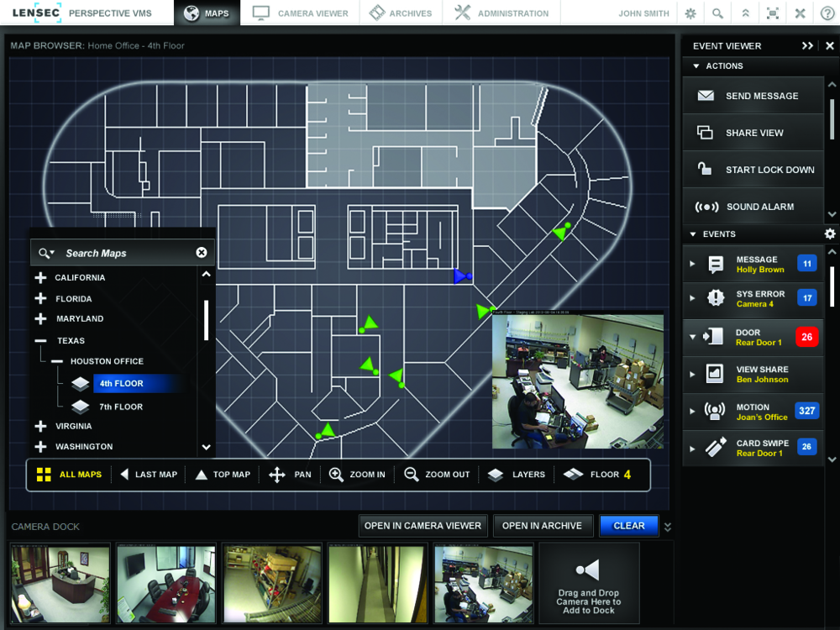This screenshot has height=630, width=840.
Task: Zoom in on the floor map
Action: pyautogui.click(x=357, y=474)
